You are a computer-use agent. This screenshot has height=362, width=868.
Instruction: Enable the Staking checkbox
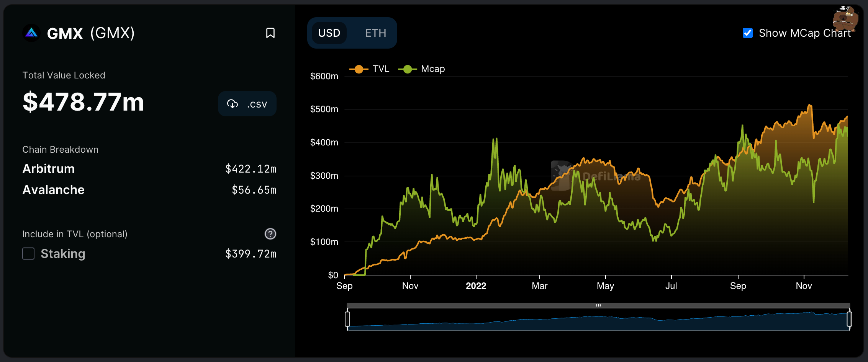click(x=28, y=253)
